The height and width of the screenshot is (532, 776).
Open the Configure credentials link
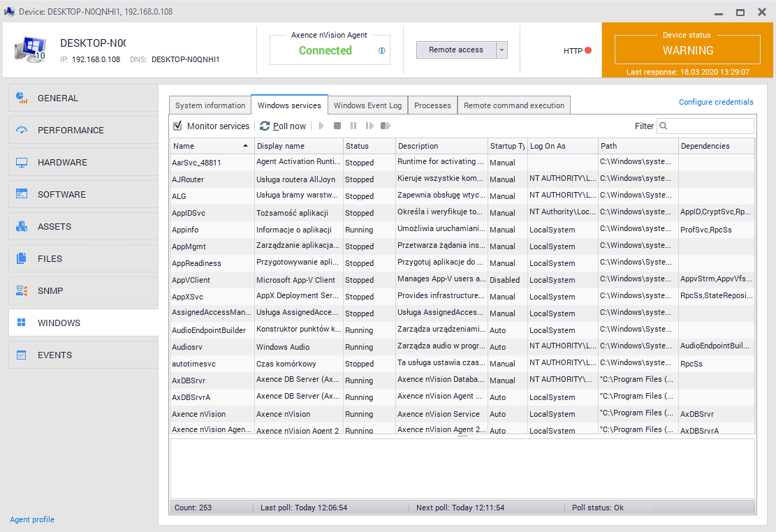point(716,102)
